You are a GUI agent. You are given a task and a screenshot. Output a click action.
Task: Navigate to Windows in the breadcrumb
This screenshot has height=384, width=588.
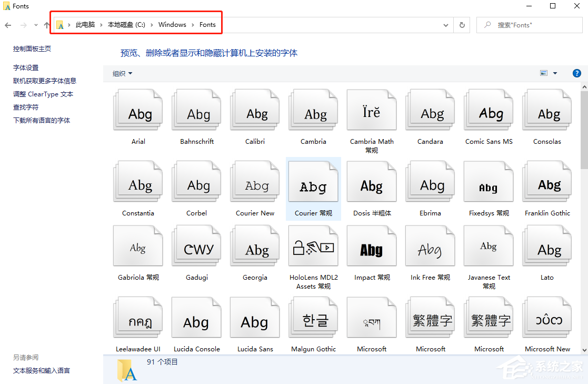pos(172,24)
